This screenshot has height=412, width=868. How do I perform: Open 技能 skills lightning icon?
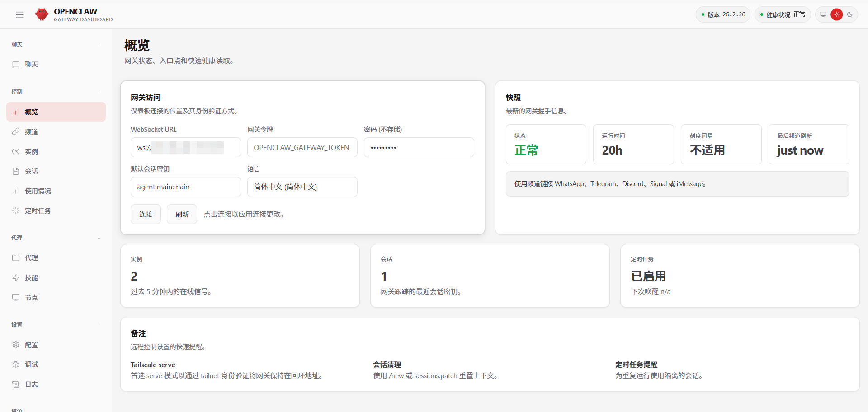coord(16,277)
